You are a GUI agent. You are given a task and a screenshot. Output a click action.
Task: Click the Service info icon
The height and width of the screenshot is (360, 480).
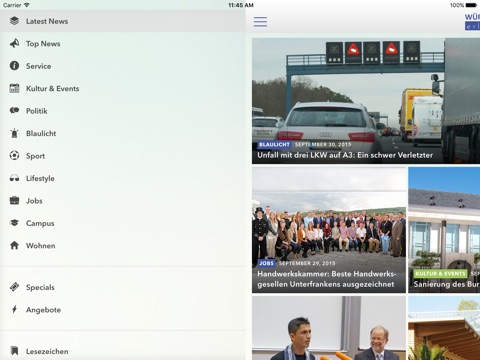click(x=14, y=66)
